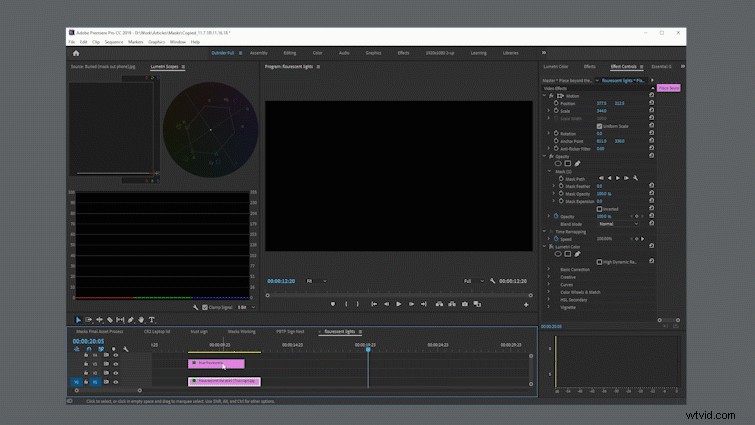Click the Home icon
The height and width of the screenshot is (425, 755).
76,53
